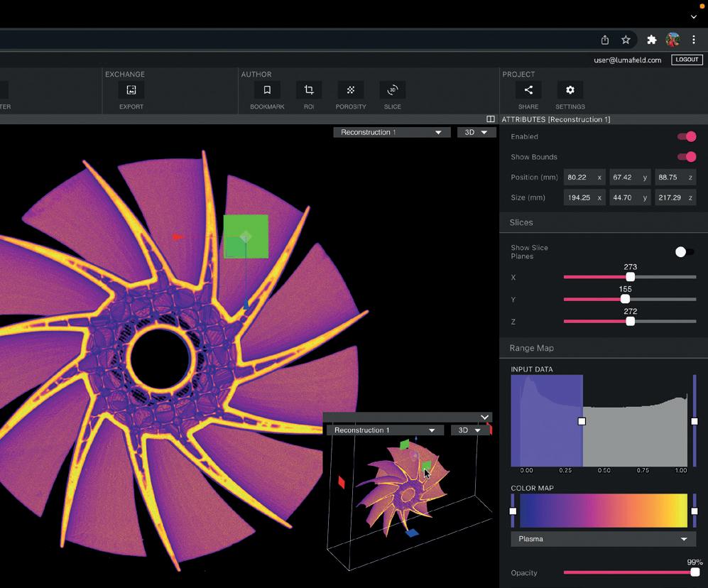Image resolution: width=708 pixels, height=588 pixels.
Task: Change the main viewport 3D view mode
Action: tap(476, 132)
